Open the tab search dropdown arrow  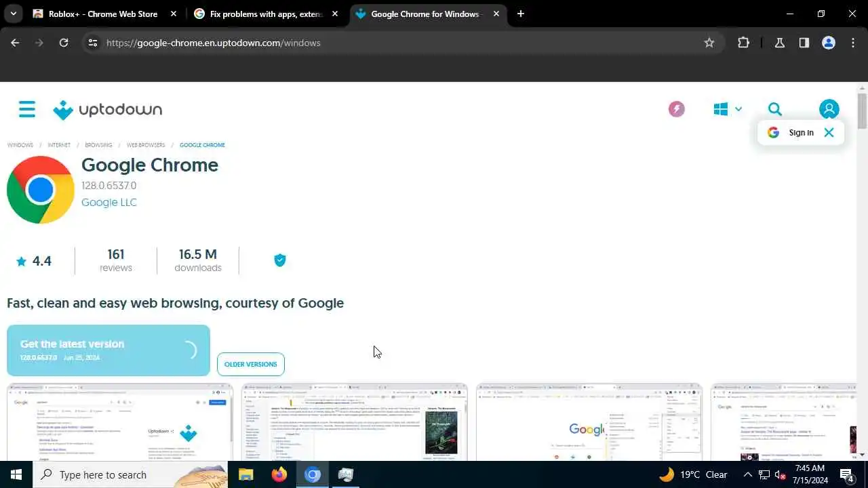[13, 14]
